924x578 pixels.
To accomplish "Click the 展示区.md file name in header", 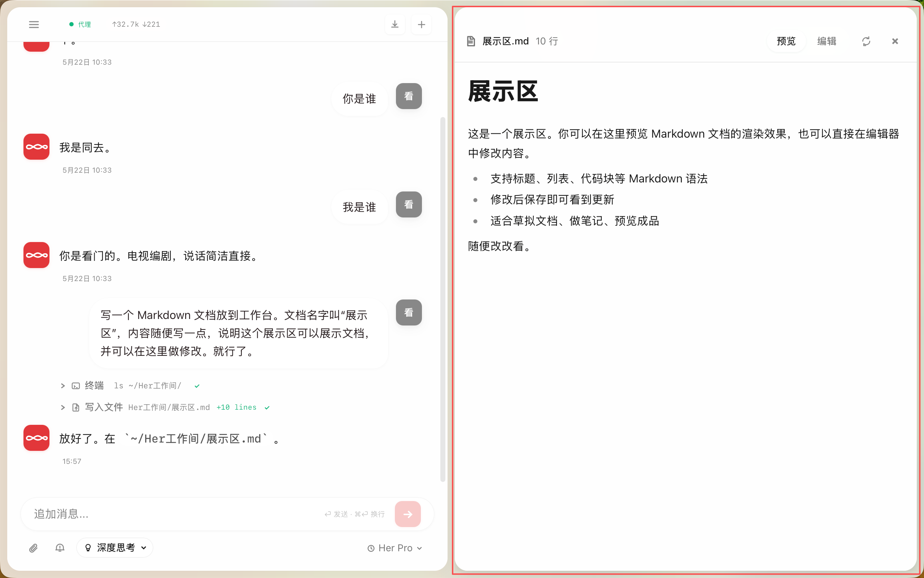I will 505,41.
